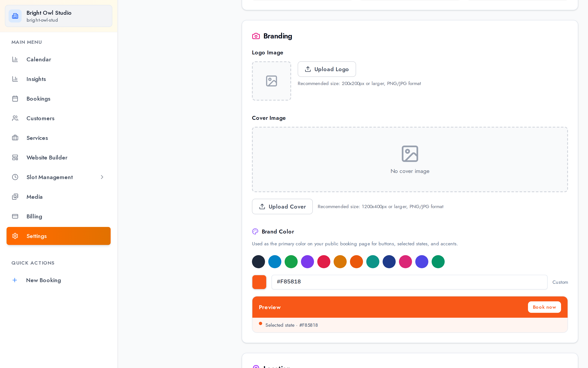
Task: Expand the Slot Management submenu chevron
Action: tap(102, 177)
